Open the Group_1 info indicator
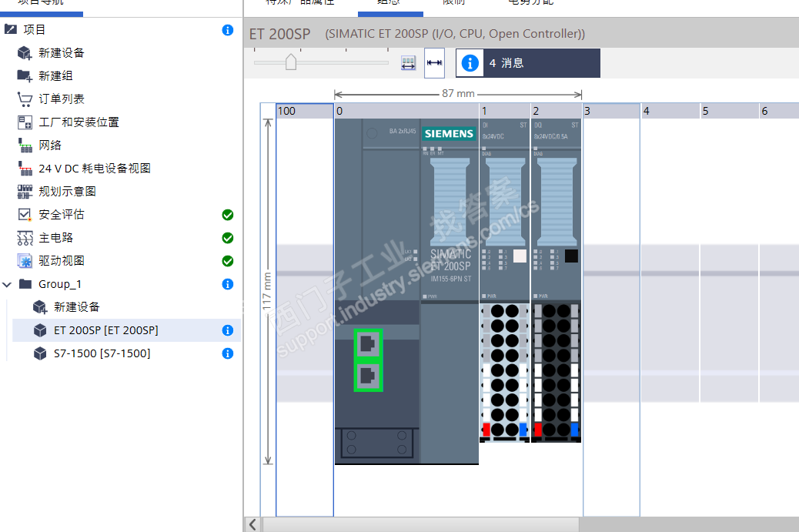The image size is (799, 532). tap(228, 284)
